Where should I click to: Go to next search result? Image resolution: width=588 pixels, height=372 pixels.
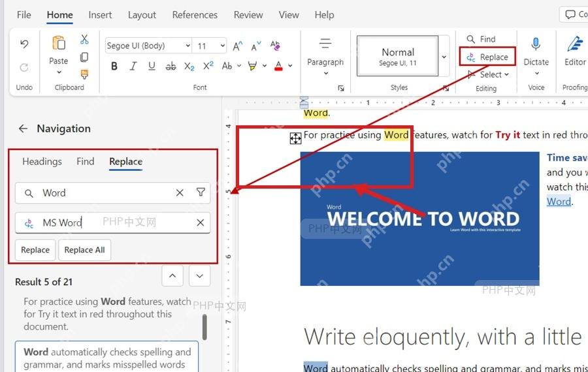coord(199,275)
